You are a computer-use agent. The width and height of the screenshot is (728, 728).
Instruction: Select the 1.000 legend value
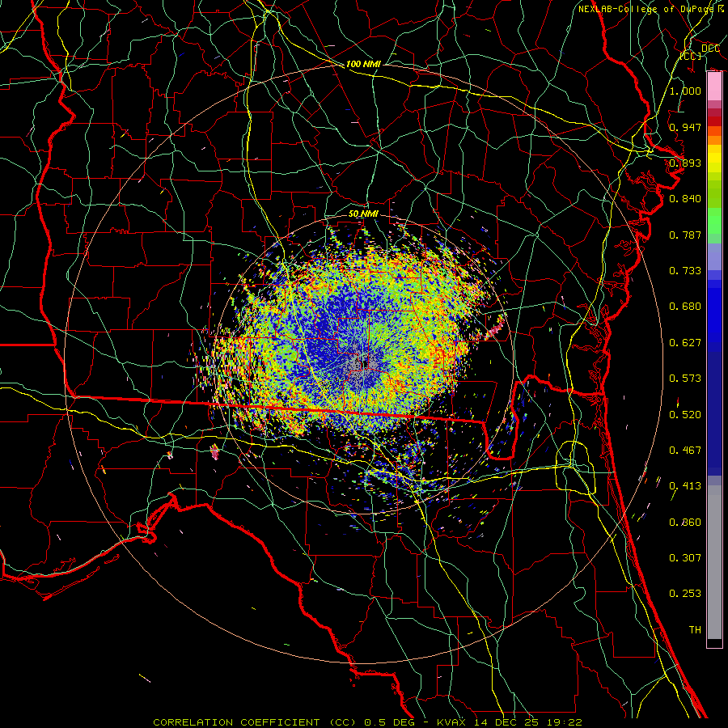[x=685, y=91]
